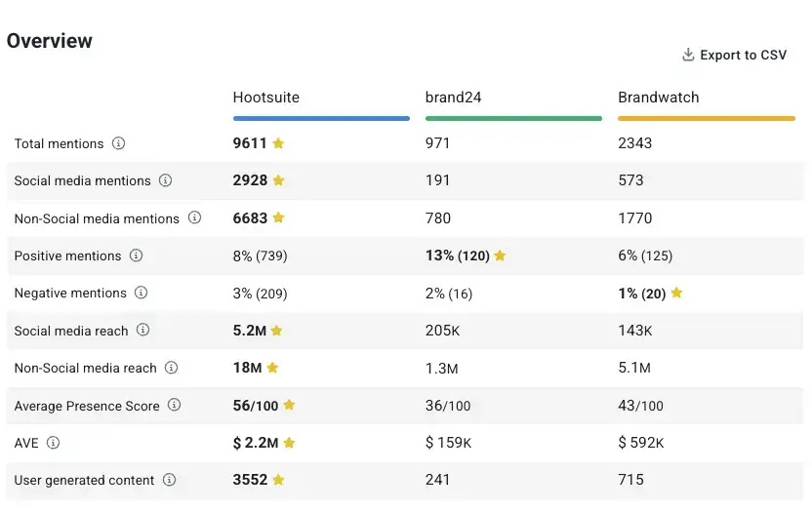Click the Average Presence Score info icon
Screen dimensions: 812x512
[x=174, y=406]
